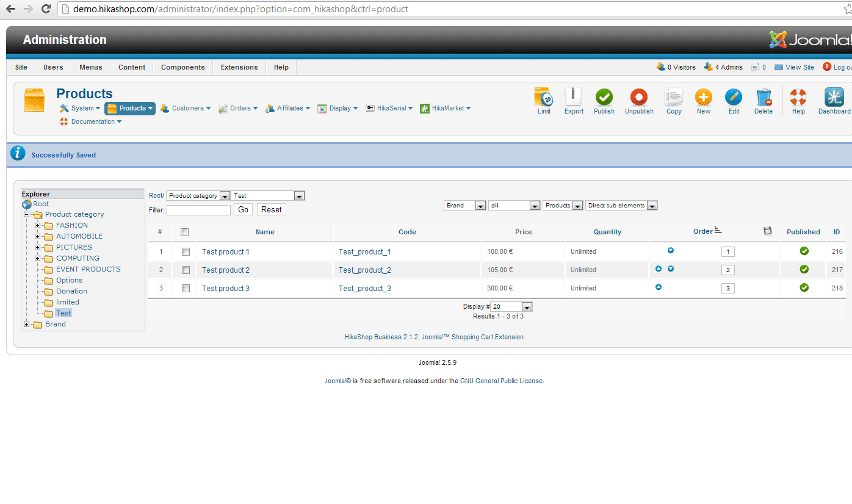Viewport: 852px width, 504px height.
Task: Move Test product 2 up in order
Action: pyautogui.click(x=659, y=268)
